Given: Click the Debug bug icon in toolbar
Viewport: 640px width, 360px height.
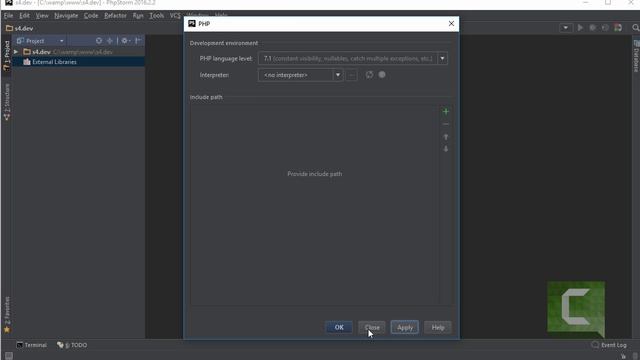Looking at the screenshot, I should pos(593,28).
